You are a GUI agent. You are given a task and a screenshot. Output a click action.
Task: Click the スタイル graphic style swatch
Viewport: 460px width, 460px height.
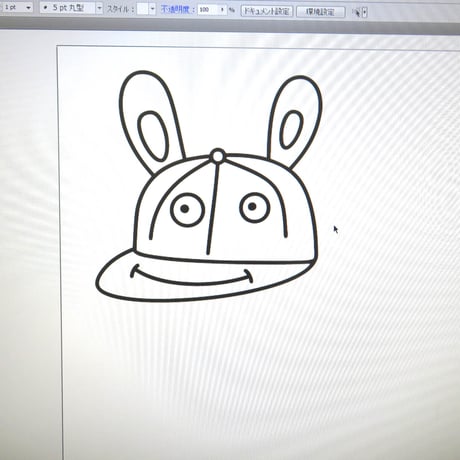pyautogui.click(x=142, y=9)
